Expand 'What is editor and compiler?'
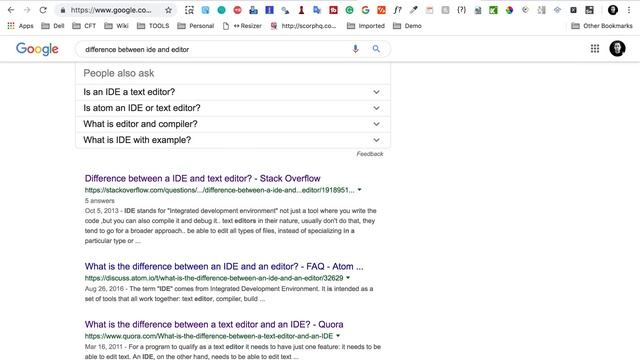 [233, 124]
